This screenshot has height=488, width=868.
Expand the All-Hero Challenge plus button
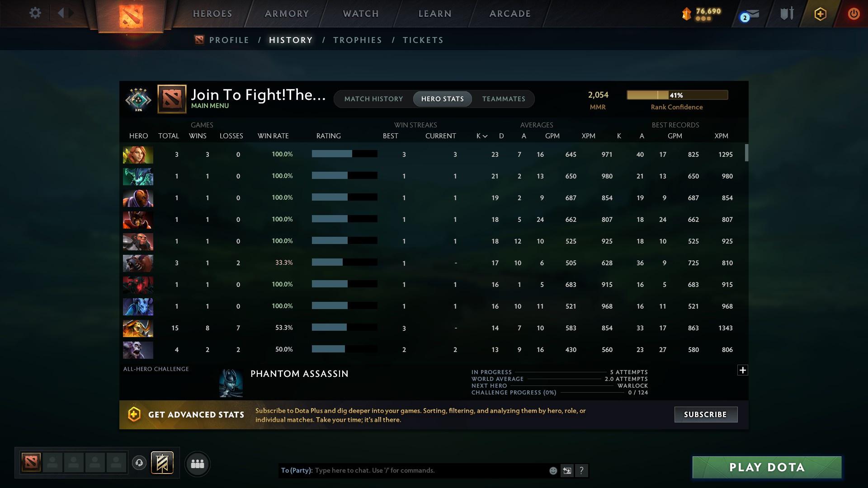point(743,370)
